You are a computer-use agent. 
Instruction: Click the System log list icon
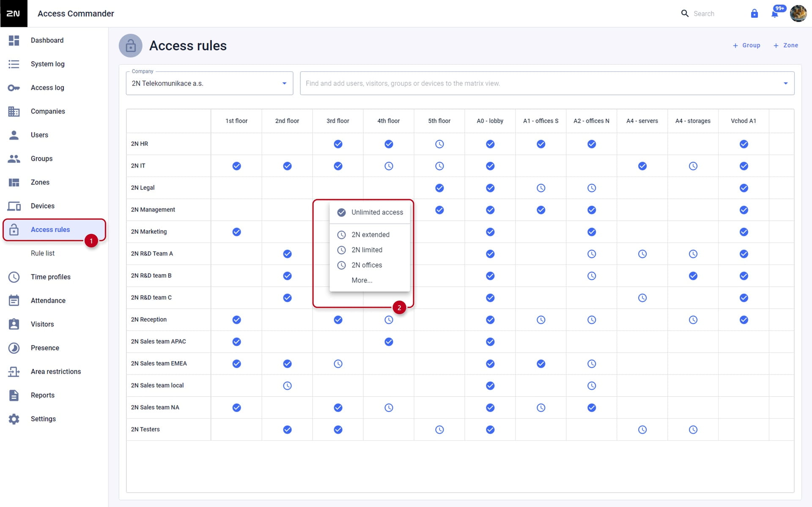pos(14,64)
